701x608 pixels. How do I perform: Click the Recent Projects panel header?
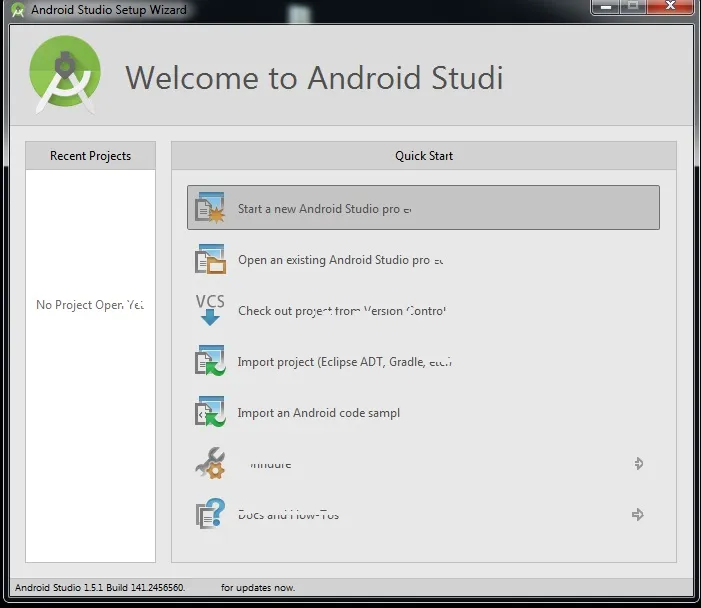point(90,156)
